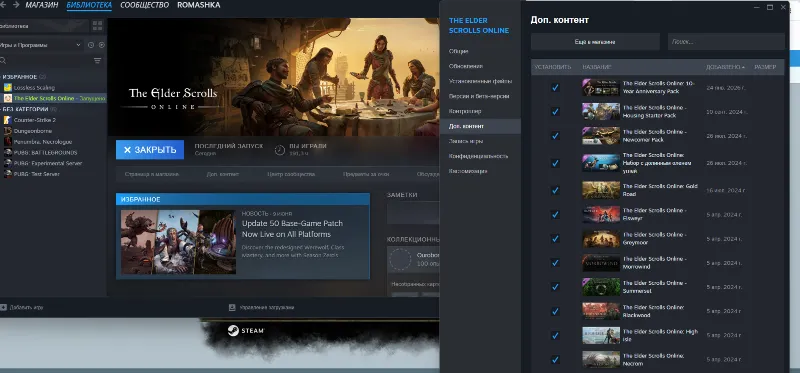Click the Lossless Scaling game icon
Screen dimensions: 800x373
(8, 87)
